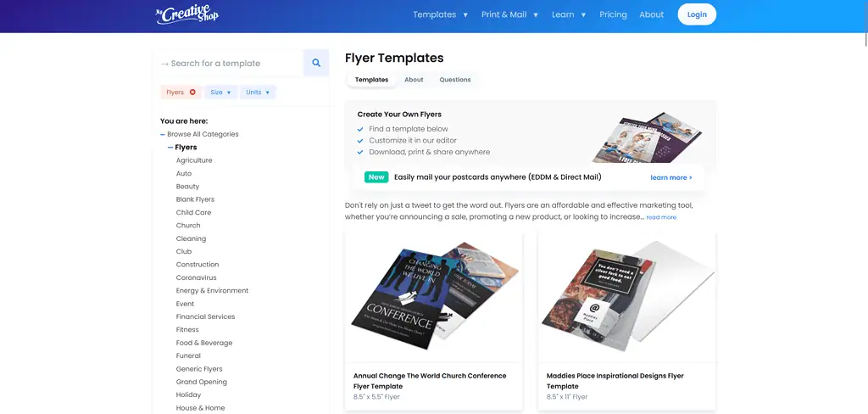Screen dimensions: 868x414
Task: Open the Church Conference flyer thumbnail
Action: coord(433,295)
